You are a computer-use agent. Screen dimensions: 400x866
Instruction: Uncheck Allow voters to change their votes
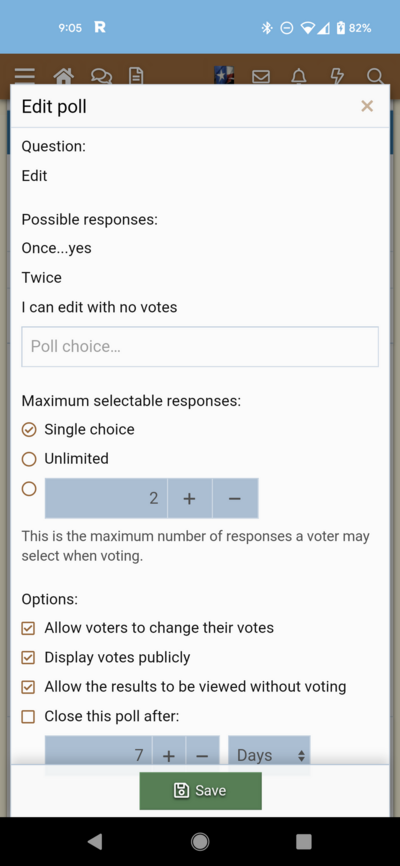[28, 629]
